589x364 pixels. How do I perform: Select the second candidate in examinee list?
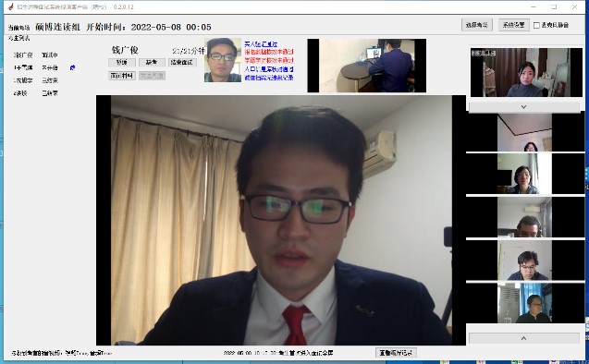point(36,68)
